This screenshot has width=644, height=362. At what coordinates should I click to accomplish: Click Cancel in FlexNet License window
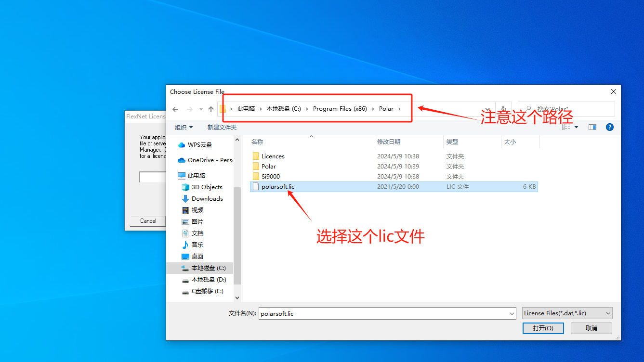[x=148, y=221]
